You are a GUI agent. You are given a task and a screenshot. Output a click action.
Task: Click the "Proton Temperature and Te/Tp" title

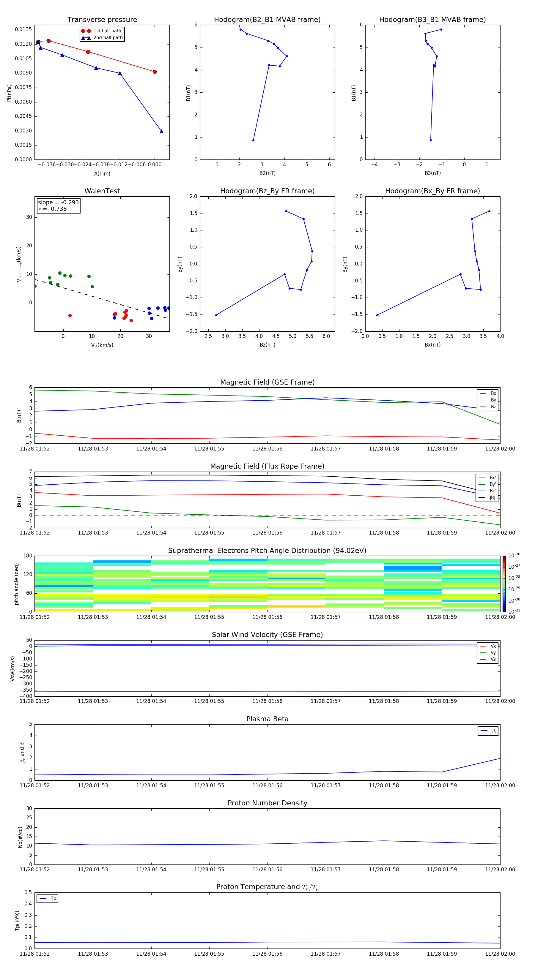(267, 887)
